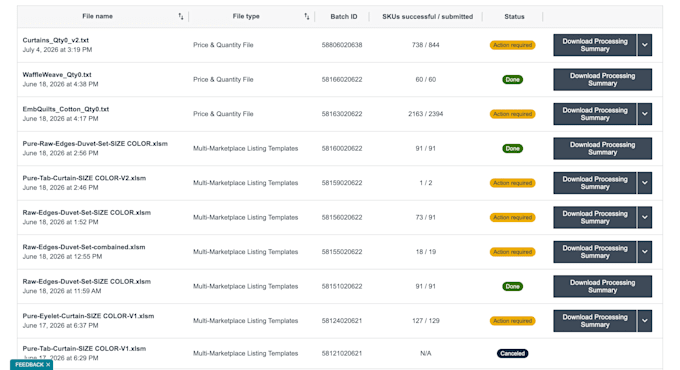The height and width of the screenshot is (370, 680).
Task: Select Pure-Eyelet-Curtain-SIZE COLOR-V1.xlsm file name
Action: (x=88, y=316)
